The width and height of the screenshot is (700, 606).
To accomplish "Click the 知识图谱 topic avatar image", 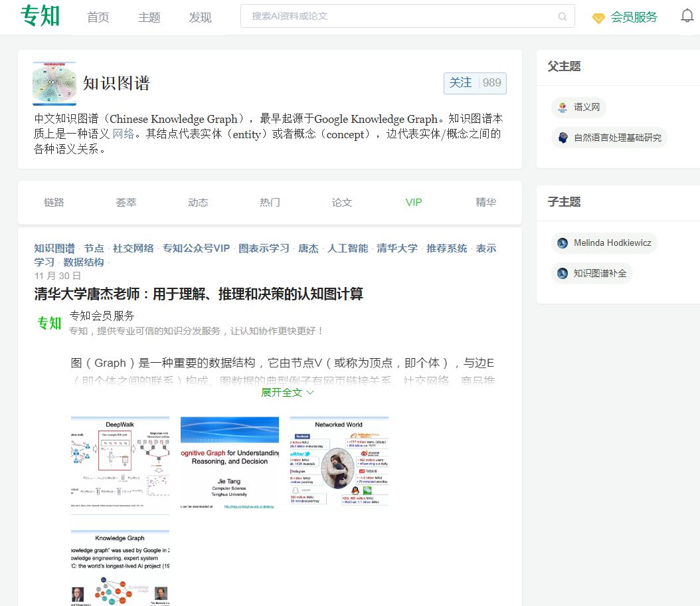I will tap(54, 84).
